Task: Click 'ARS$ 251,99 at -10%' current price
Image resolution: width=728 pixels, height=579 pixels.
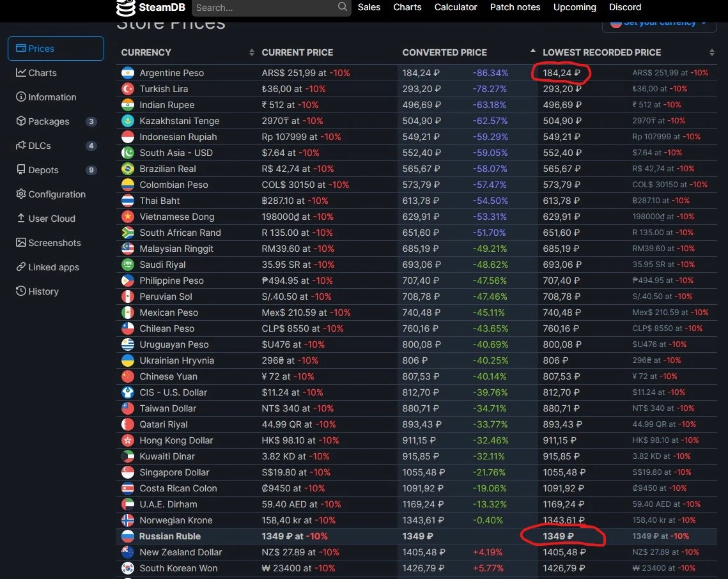Action: point(306,73)
